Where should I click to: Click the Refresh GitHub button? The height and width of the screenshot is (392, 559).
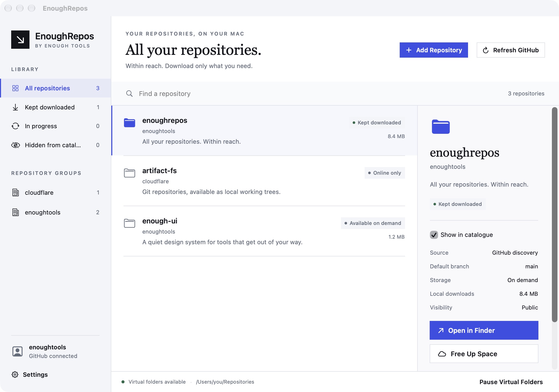511,50
